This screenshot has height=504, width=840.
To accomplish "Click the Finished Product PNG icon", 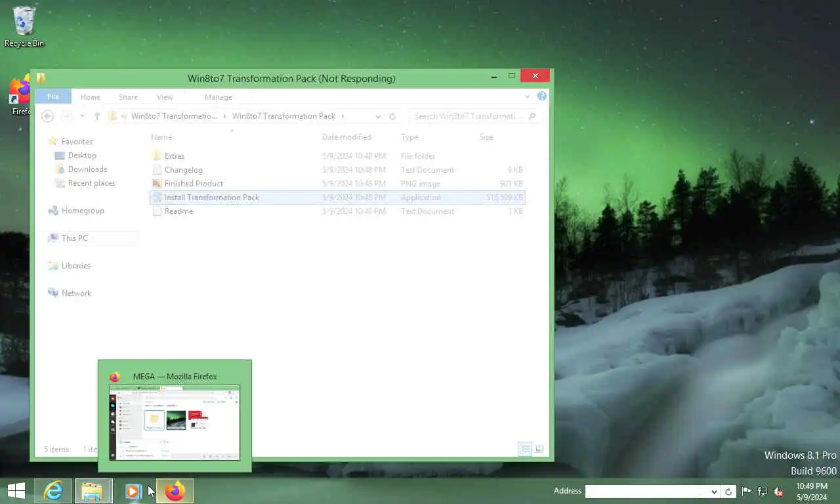I will (156, 183).
